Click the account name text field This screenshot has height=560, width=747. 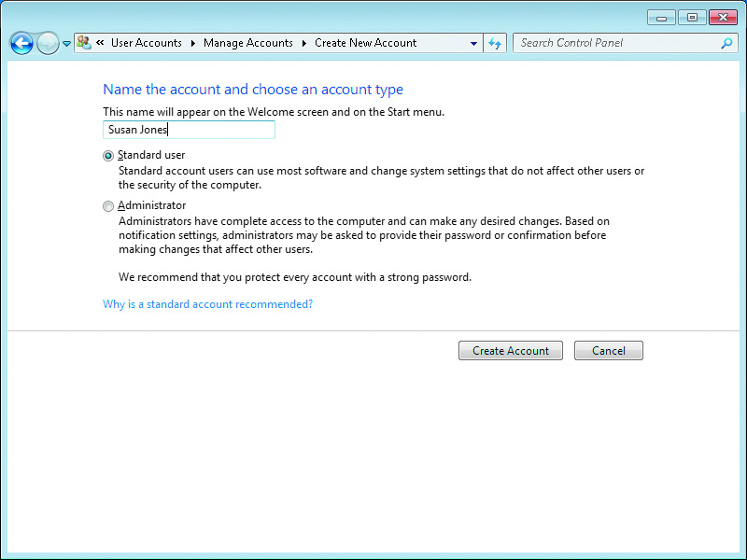[x=190, y=130]
